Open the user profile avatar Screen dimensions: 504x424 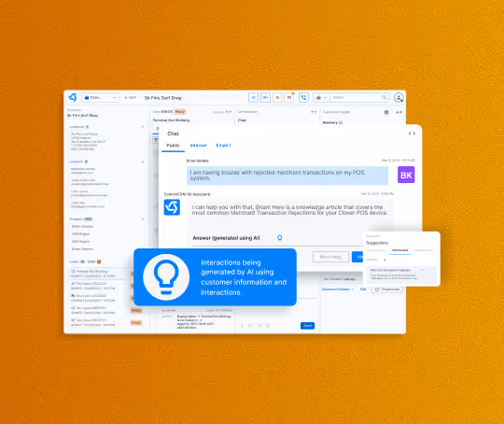pyautogui.click(x=399, y=97)
